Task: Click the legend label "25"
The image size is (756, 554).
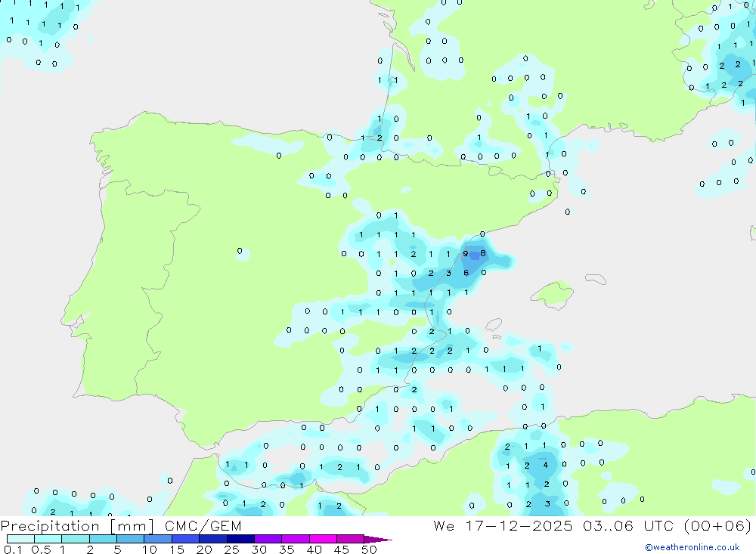Action: click(231, 549)
